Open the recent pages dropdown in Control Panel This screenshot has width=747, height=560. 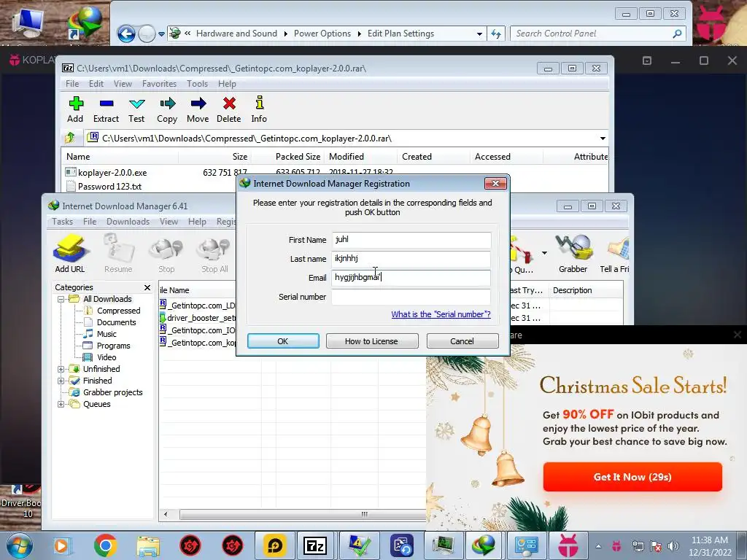[161, 34]
